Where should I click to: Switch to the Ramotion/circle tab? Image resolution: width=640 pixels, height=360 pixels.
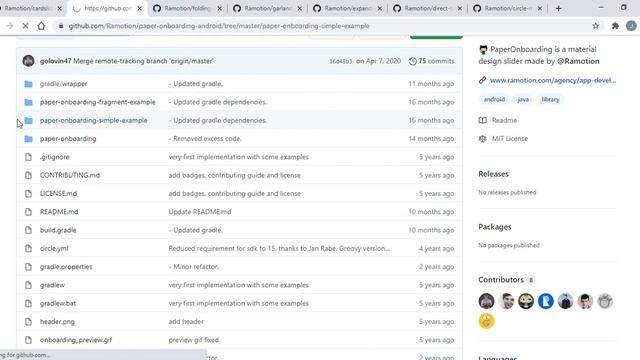pyautogui.click(x=508, y=8)
